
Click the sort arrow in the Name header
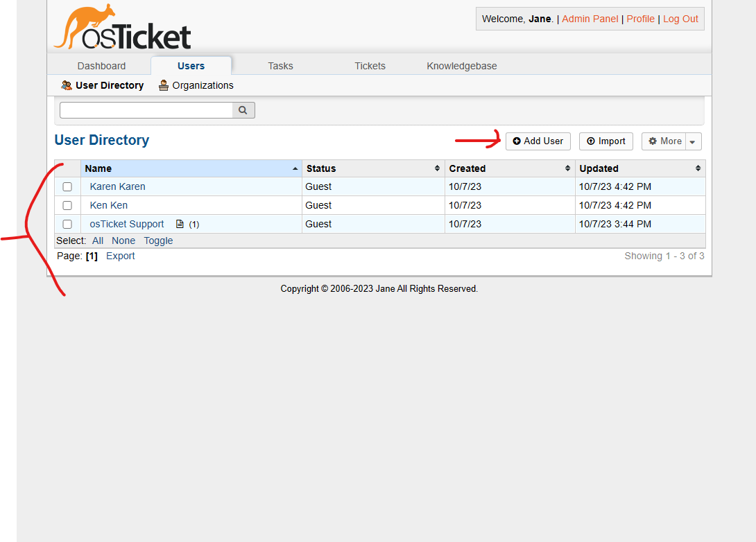tap(295, 168)
